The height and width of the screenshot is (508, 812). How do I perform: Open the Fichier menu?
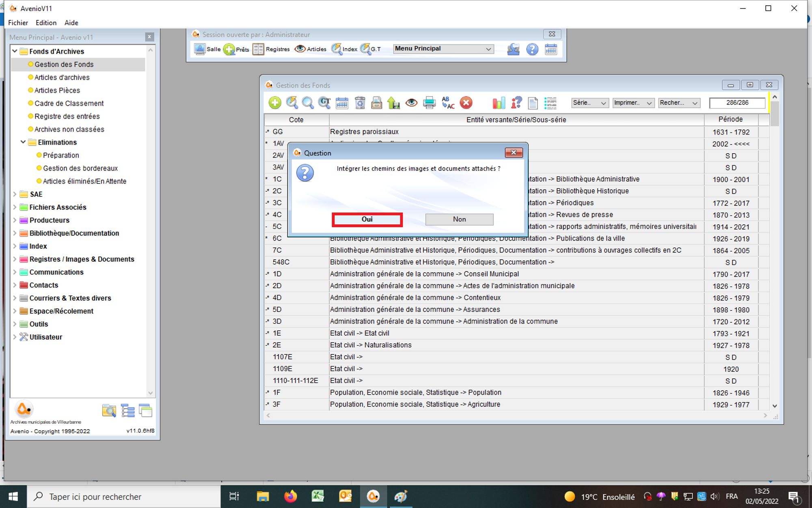18,23
